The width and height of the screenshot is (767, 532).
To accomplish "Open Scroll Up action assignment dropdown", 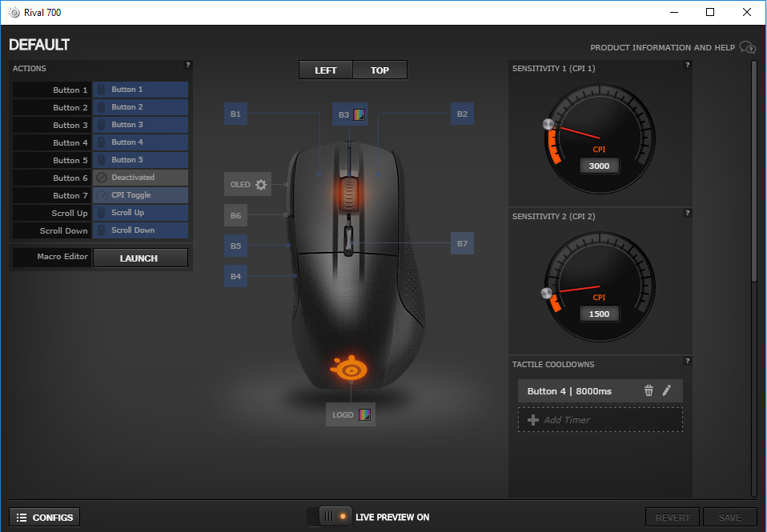I will (140, 213).
